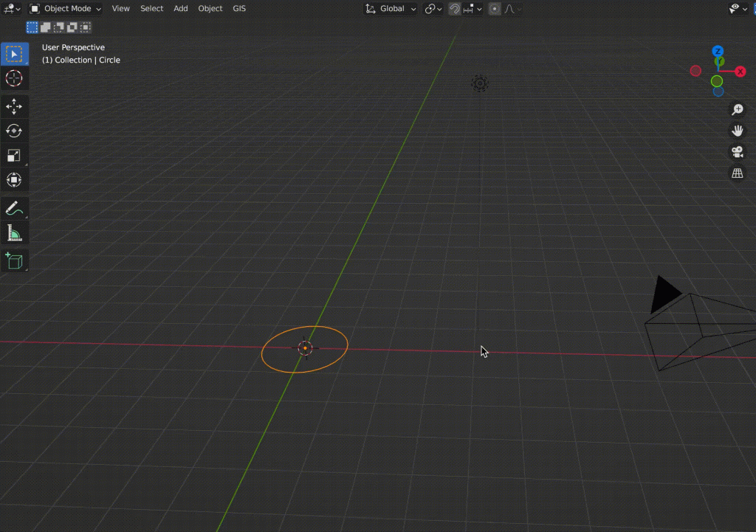
Task: Activate the Rotate tool
Action: (x=14, y=131)
